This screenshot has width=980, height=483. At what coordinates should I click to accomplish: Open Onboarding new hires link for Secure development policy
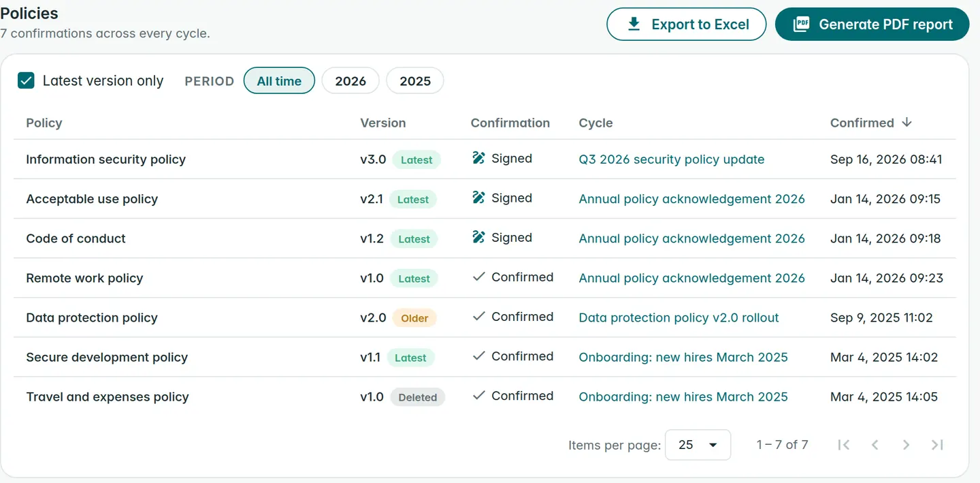point(683,357)
